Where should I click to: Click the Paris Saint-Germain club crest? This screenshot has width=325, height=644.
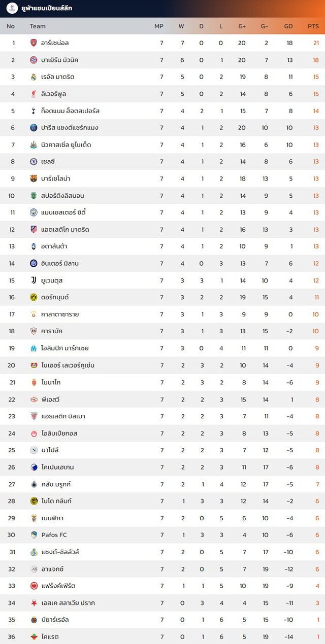pyautogui.click(x=34, y=128)
